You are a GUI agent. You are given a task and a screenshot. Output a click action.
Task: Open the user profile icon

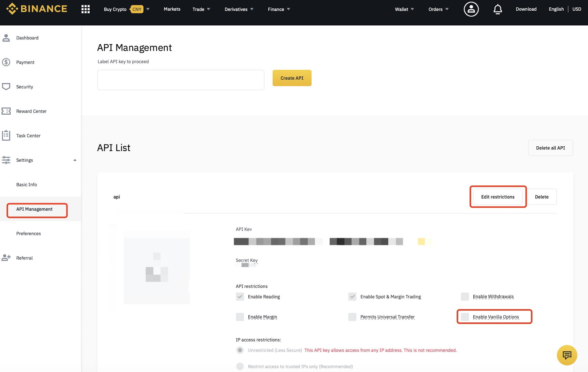(x=471, y=9)
